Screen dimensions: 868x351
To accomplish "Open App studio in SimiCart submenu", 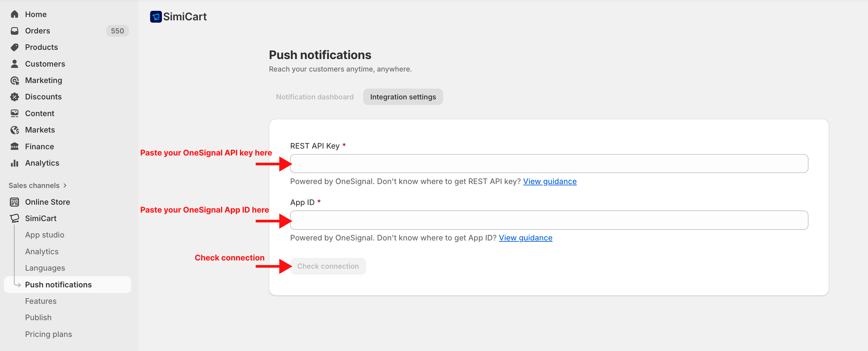I will click(x=45, y=235).
